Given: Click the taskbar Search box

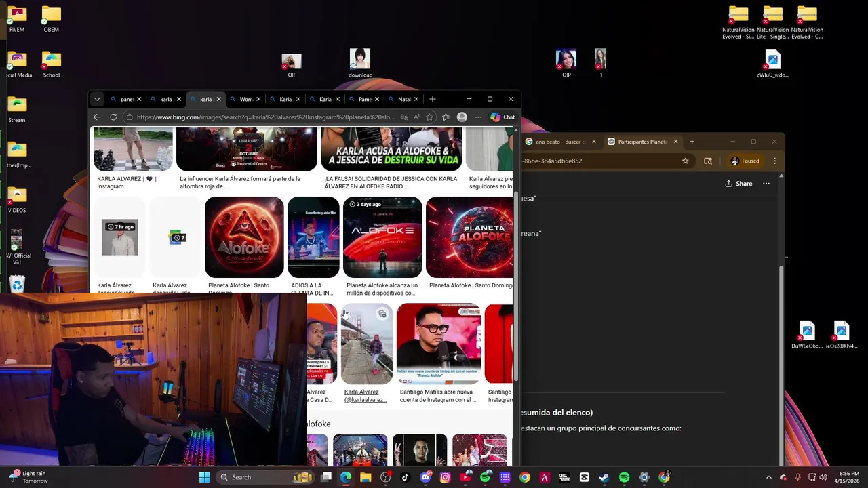Looking at the screenshot, I should tap(265, 477).
